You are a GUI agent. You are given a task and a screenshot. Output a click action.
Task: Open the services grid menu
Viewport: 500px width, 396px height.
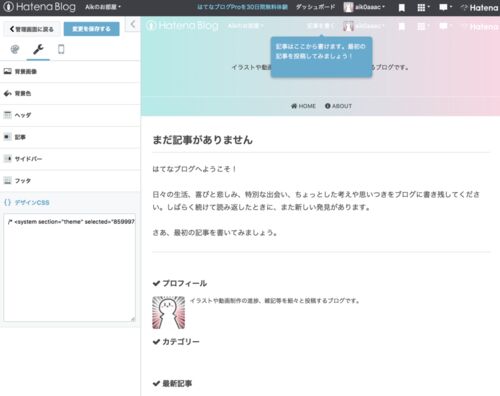[423, 7]
